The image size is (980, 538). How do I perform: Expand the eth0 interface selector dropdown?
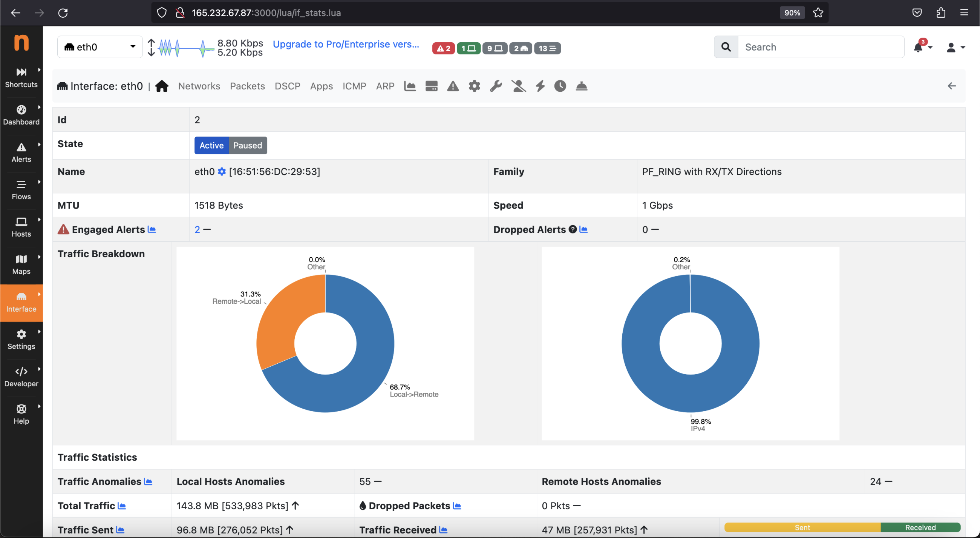pyautogui.click(x=100, y=47)
